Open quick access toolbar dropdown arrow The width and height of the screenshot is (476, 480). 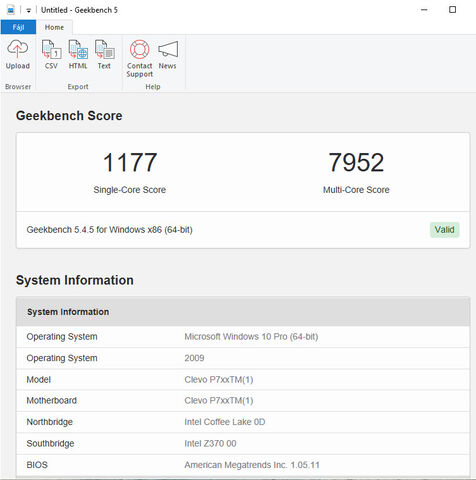pyautogui.click(x=29, y=11)
